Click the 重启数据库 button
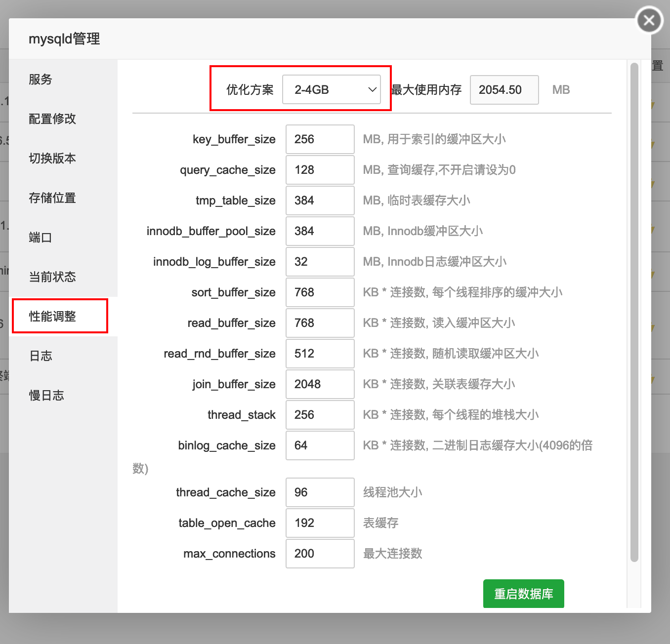The image size is (670, 644). [524, 594]
